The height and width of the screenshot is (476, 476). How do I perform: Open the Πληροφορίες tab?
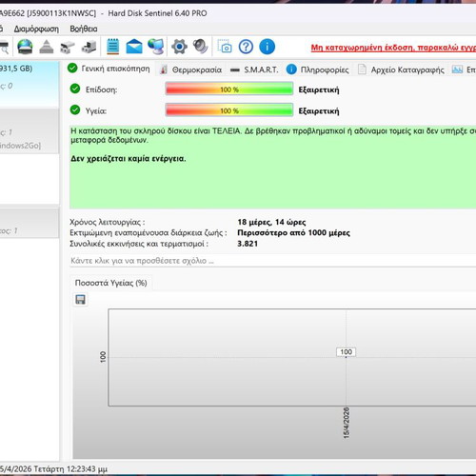[318, 69]
